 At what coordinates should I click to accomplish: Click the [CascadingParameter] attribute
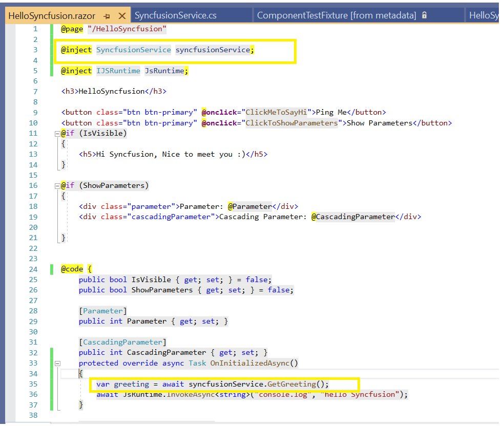pos(123,342)
